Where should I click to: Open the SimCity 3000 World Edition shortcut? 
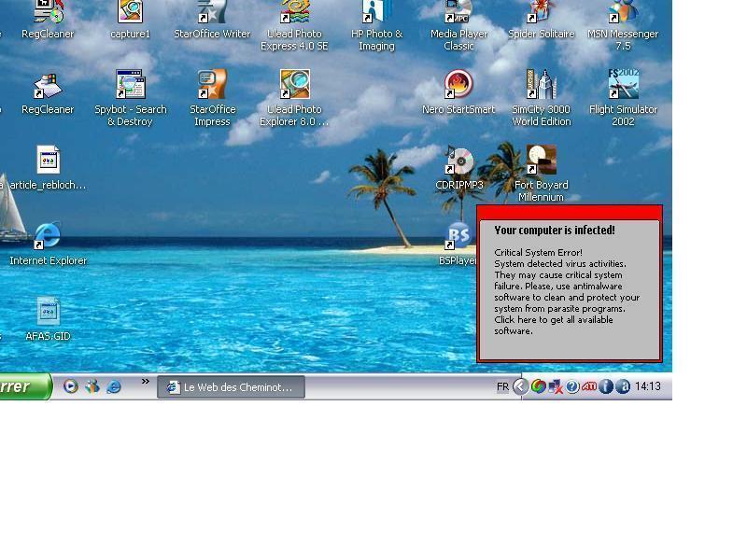point(541,86)
